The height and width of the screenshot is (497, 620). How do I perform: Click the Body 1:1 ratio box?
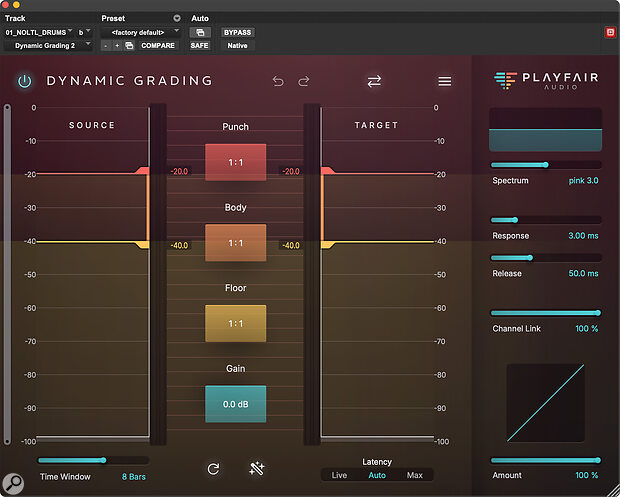(236, 243)
